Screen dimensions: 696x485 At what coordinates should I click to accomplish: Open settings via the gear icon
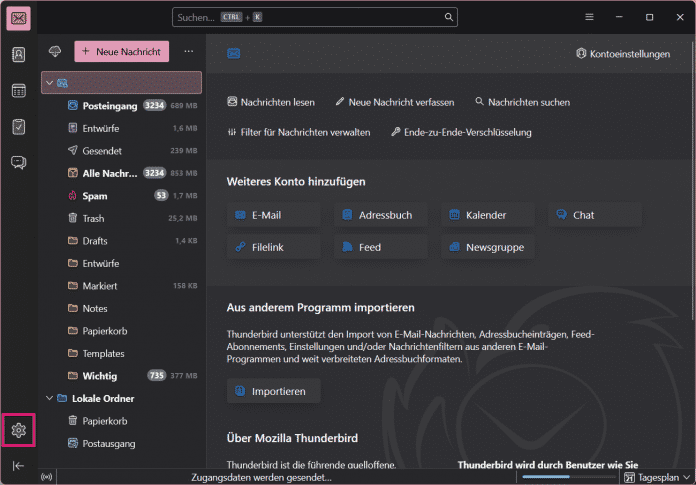click(19, 430)
